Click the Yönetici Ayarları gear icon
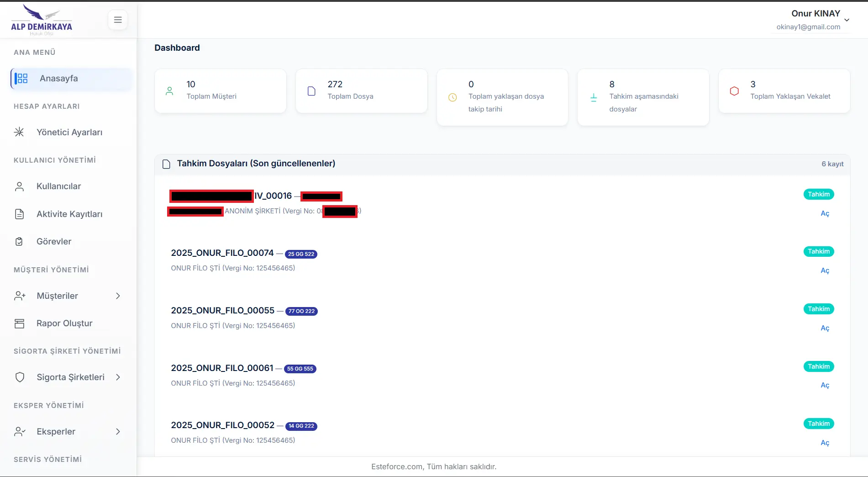This screenshot has height=477, width=868. click(19, 132)
